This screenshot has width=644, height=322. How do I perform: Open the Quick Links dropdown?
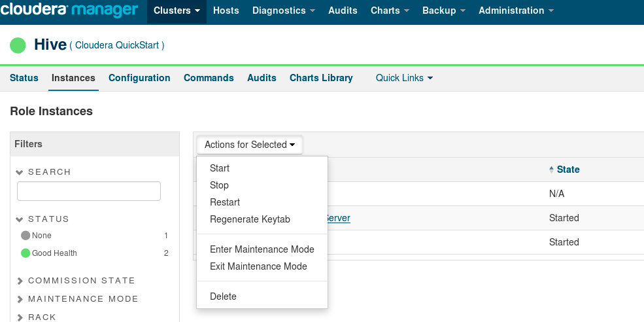click(404, 78)
